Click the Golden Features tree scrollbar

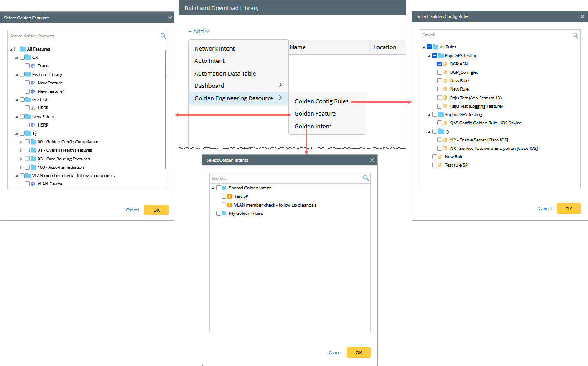pos(166,109)
